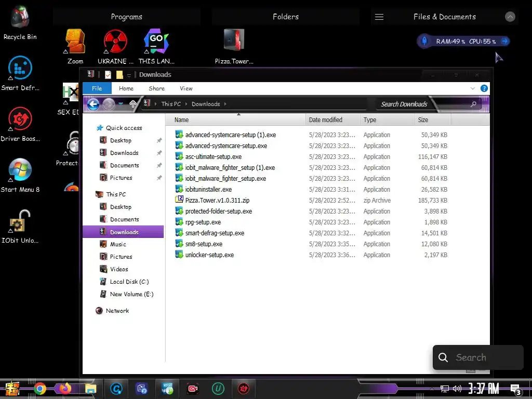Sort files by the Name column
532x399 pixels.
pos(236,120)
